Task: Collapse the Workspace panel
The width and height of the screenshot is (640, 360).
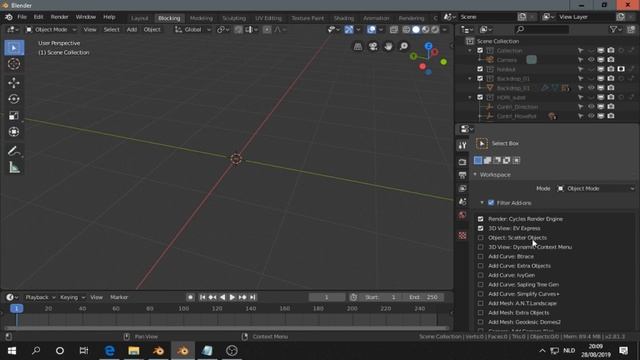Action: pyautogui.click(x=475, y=175)
